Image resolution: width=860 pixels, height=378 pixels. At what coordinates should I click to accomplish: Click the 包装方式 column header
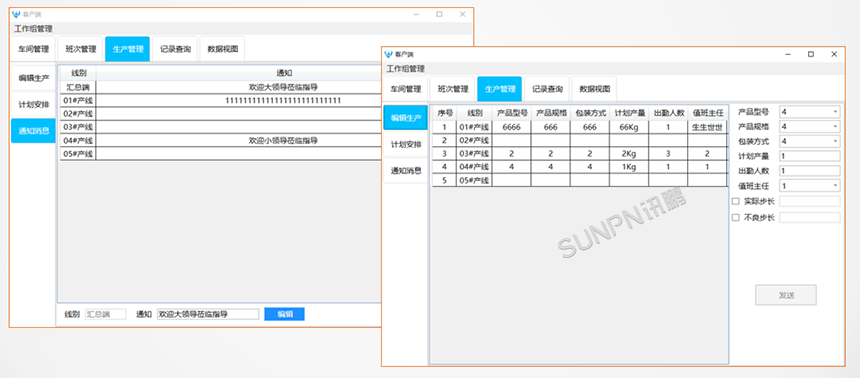point(590,112)
